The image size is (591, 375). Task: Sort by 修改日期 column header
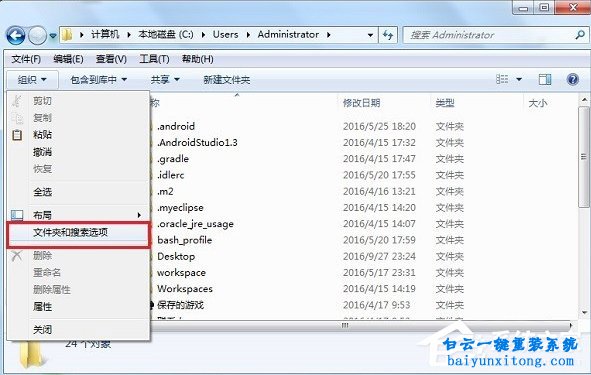pyautogui.click(x=361, y=103)
